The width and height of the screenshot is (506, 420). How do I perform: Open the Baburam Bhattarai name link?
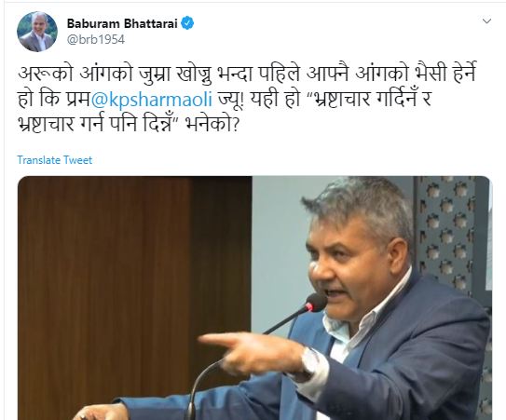click(122, 23)
